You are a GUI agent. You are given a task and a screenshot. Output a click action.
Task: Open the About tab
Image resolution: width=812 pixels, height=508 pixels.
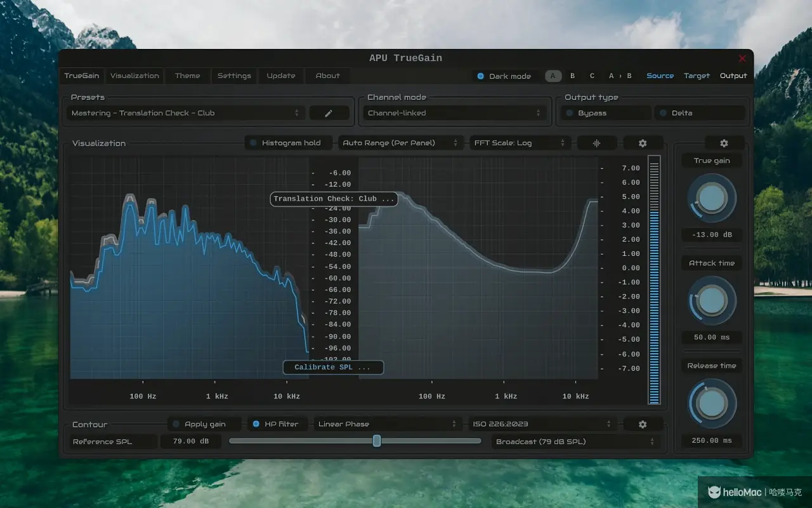coord(328,76)
